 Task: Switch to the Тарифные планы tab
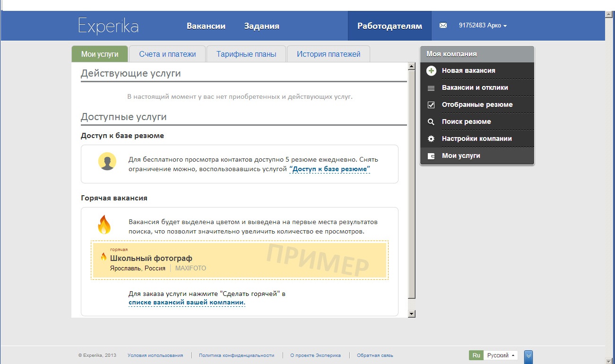point(246,54)
